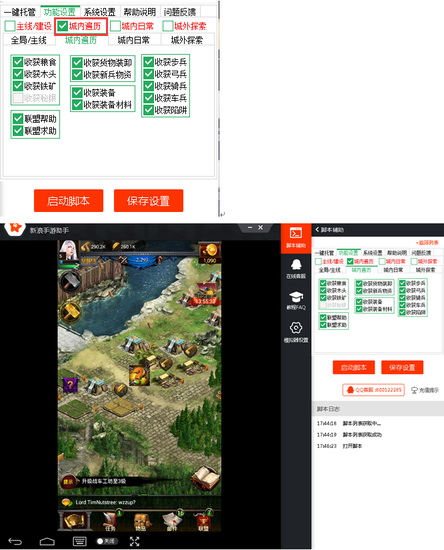Open 任务 quests icon in game bar

111,521
